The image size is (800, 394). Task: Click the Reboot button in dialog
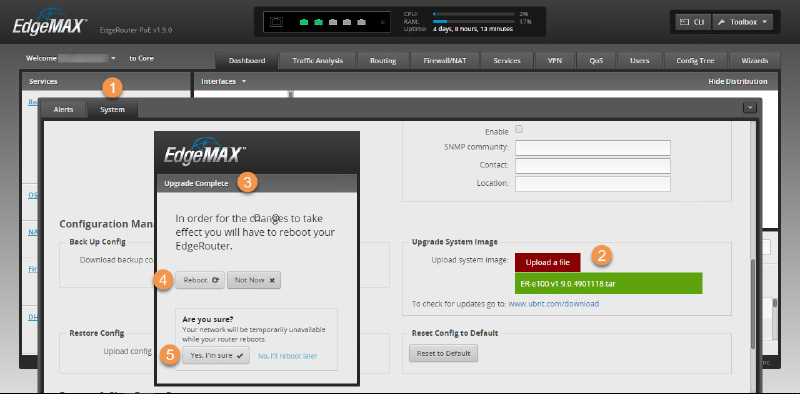[200, 280]
